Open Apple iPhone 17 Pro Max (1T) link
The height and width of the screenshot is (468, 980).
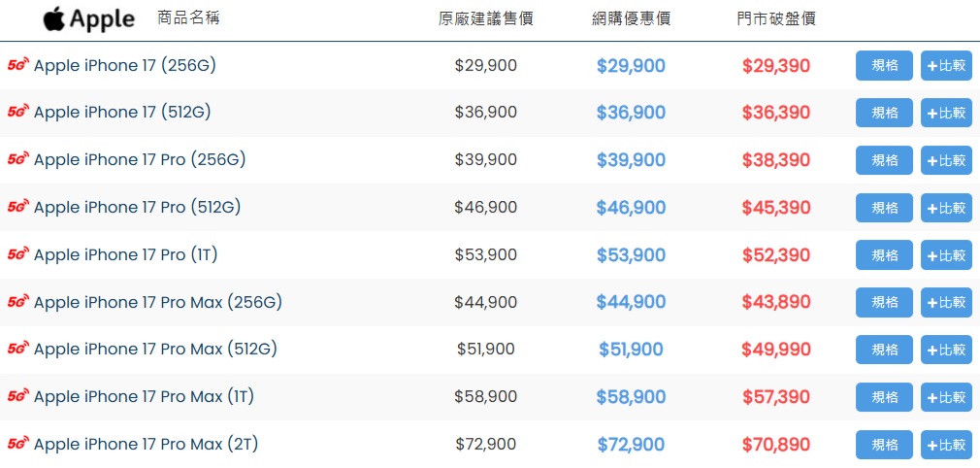(145, 397)
